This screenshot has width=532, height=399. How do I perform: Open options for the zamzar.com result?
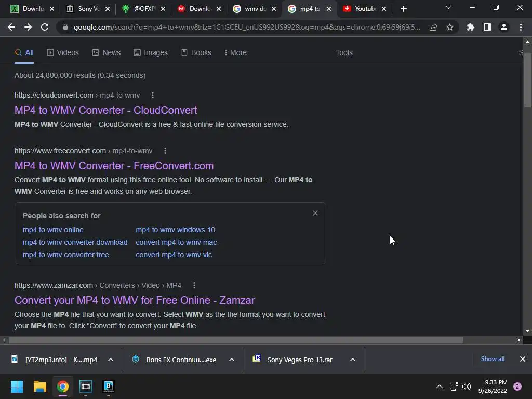point(194,285)
